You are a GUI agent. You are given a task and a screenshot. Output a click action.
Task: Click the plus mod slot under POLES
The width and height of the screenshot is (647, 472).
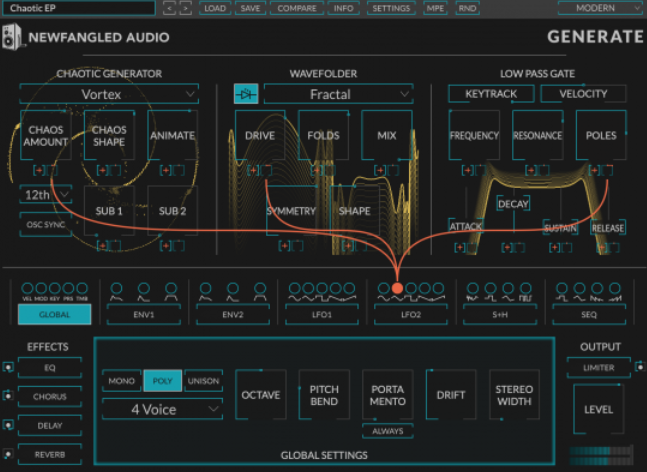[595, 170]
